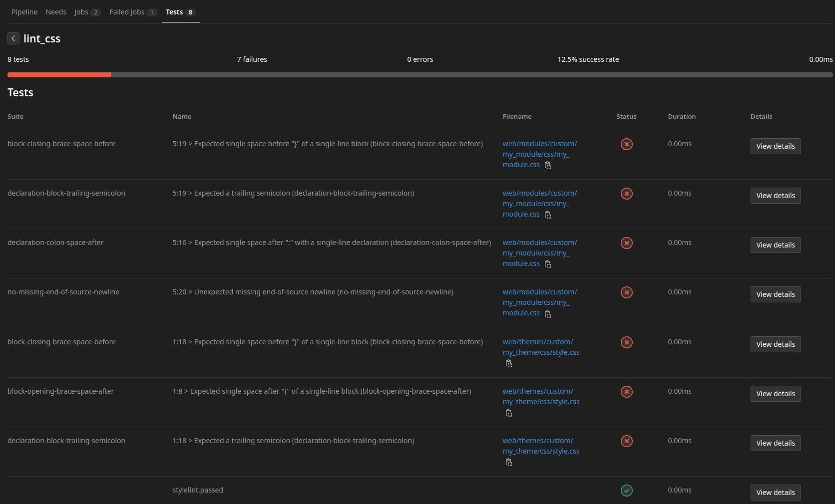The height and width of the screenshot is (504, 835).
Task: Click the '7 failures' summary text
Action: (x=252, y=59)
